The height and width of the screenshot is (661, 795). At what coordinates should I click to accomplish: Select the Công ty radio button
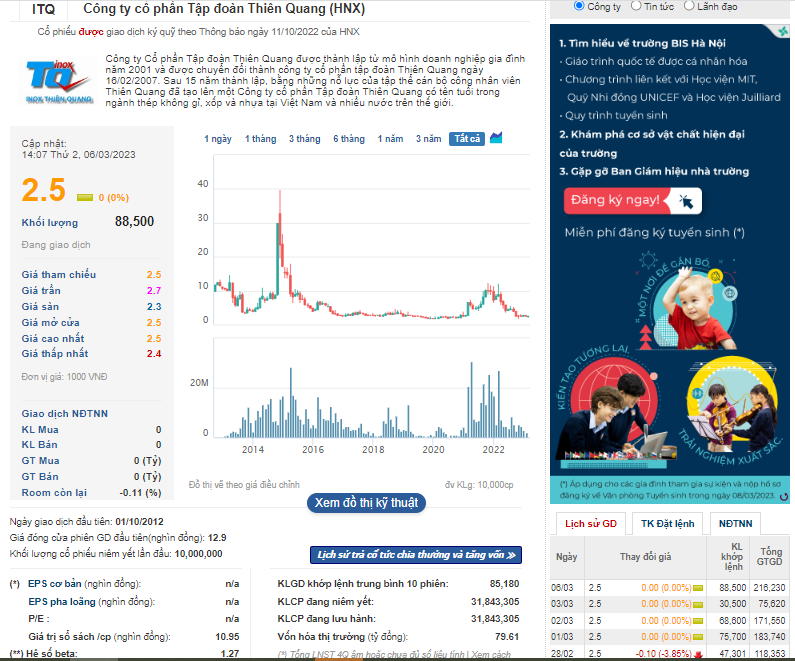coord(579,6)
